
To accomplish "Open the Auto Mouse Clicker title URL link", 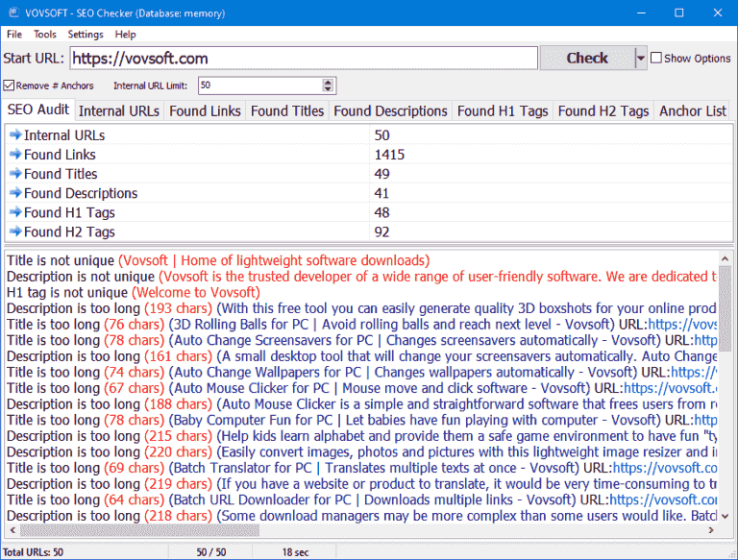I will (670, 388).
